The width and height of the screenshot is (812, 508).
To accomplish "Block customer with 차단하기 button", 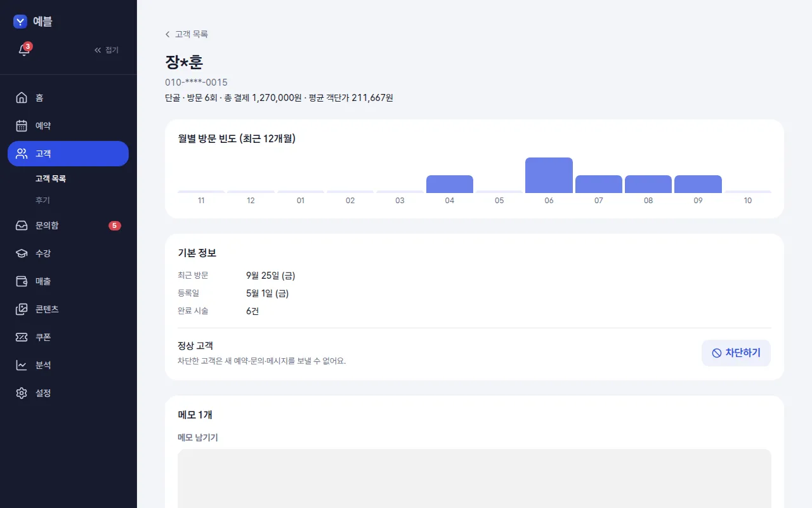I will click(736, 353).
